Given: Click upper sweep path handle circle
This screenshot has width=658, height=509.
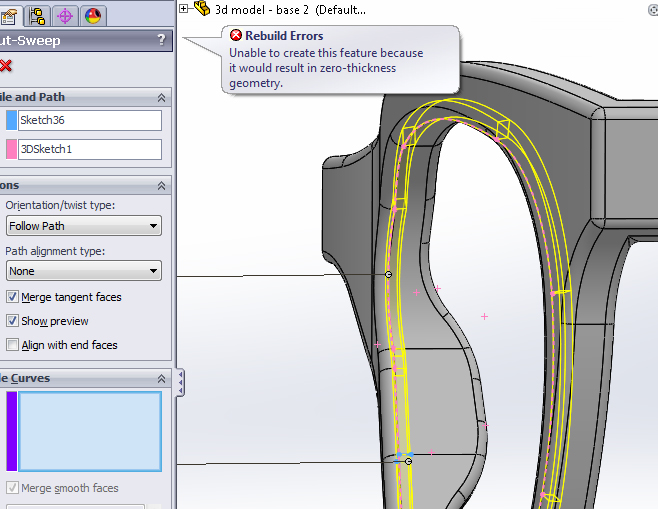Looking at the screenshot, I should pos(388,274).
